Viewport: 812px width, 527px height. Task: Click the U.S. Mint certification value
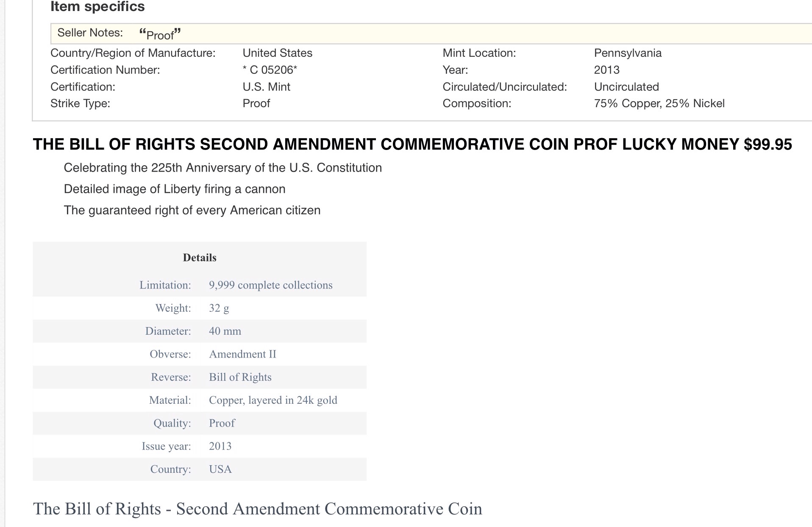click(266, 87)
